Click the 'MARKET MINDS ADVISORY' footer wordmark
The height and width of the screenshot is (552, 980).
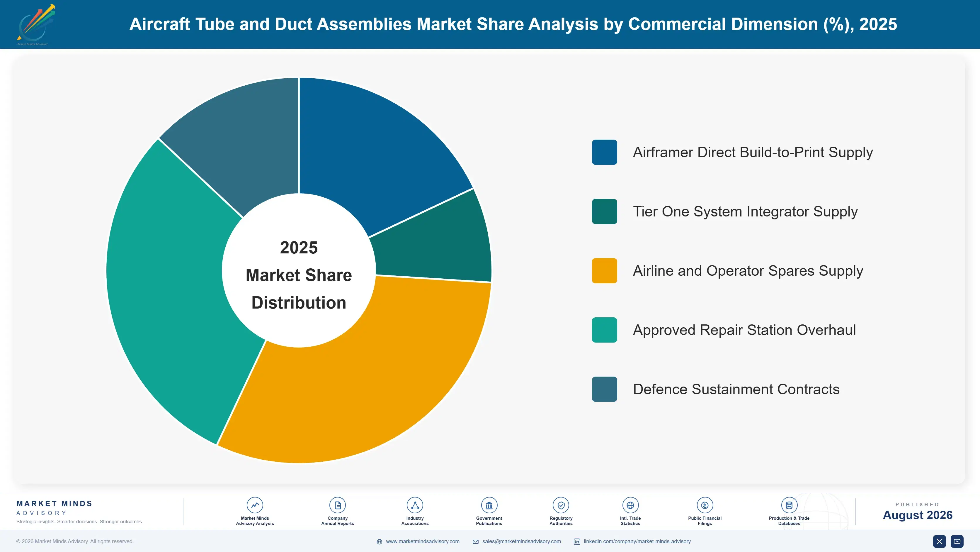pos(54,508)
